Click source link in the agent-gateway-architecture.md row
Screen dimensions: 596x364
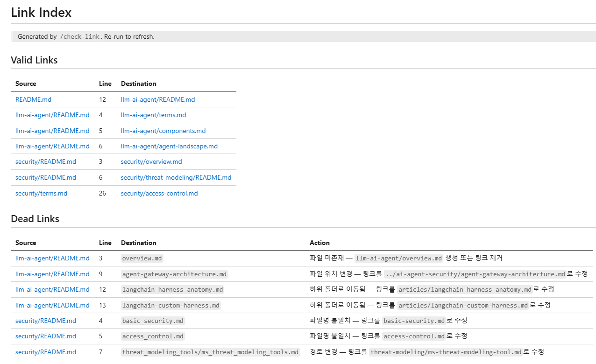[52, 274]
